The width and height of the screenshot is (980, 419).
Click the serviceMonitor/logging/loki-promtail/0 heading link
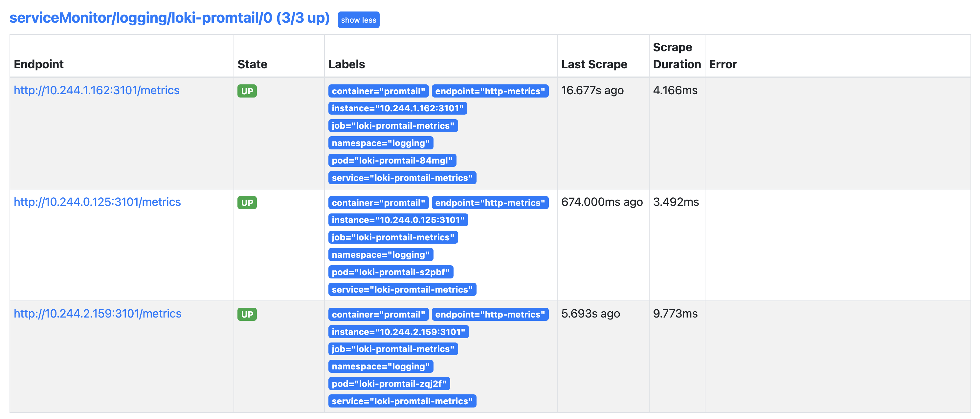(169, 18)
